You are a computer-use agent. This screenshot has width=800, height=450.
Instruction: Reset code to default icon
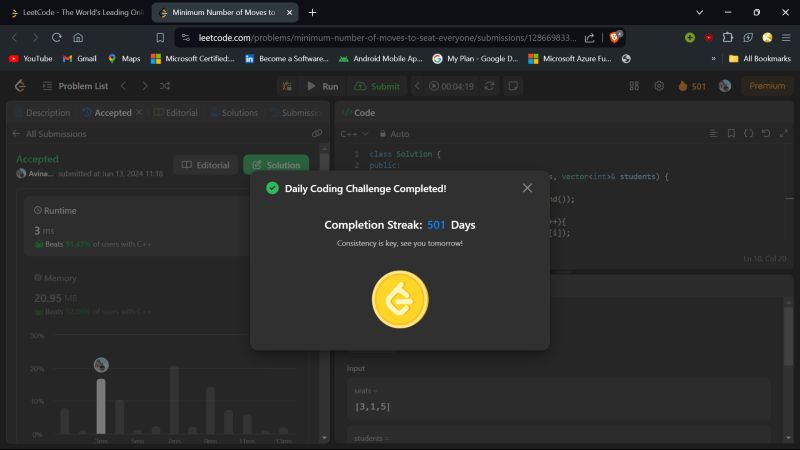click(766, 134)
